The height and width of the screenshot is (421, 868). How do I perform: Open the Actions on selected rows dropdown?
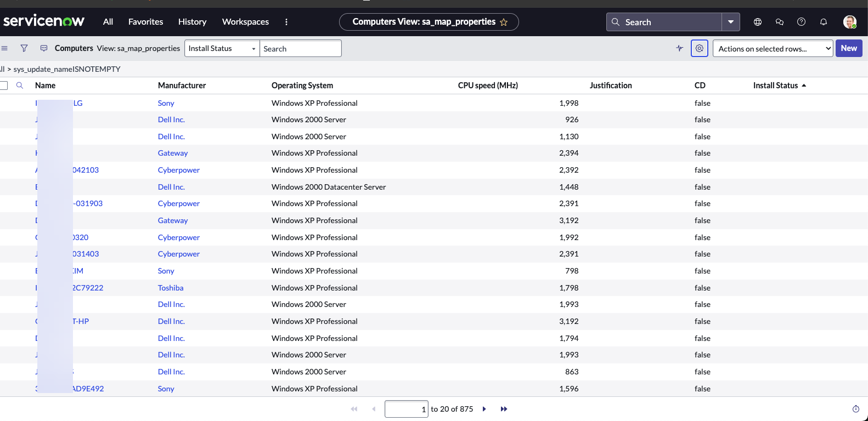point(773,48)
